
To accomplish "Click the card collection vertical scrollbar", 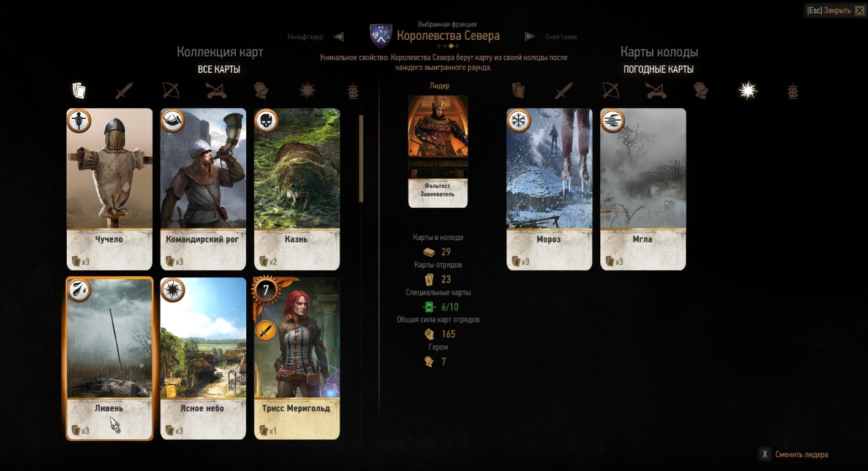I will 361,158.
